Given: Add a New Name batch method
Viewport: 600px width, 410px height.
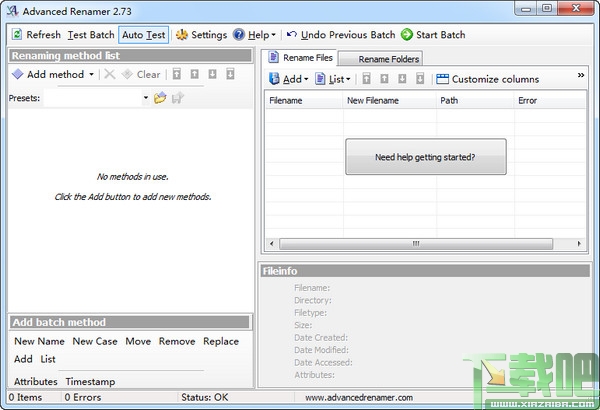Looking at the screenshot, I should point(39,341).
